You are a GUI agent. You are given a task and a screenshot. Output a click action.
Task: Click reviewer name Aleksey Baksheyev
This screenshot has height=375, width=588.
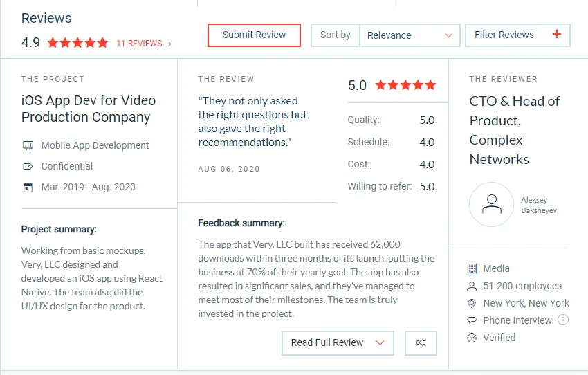pyautogui.click(x=539, y=205)
